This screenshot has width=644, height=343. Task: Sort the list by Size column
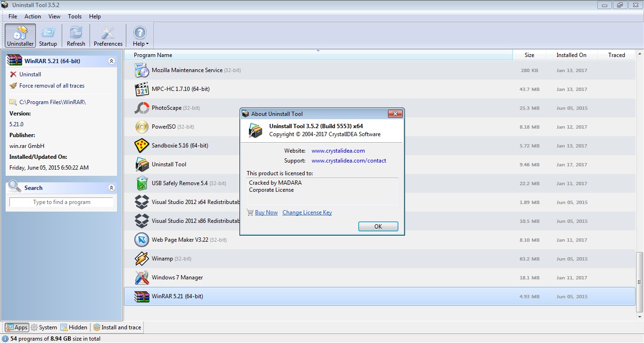(529, 55)
